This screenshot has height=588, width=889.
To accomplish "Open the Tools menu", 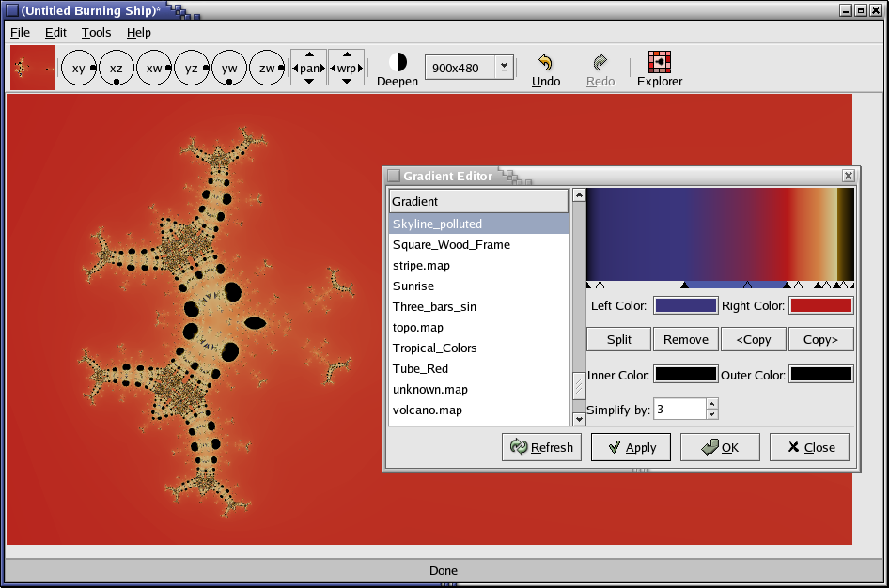I will coord(96,32).
